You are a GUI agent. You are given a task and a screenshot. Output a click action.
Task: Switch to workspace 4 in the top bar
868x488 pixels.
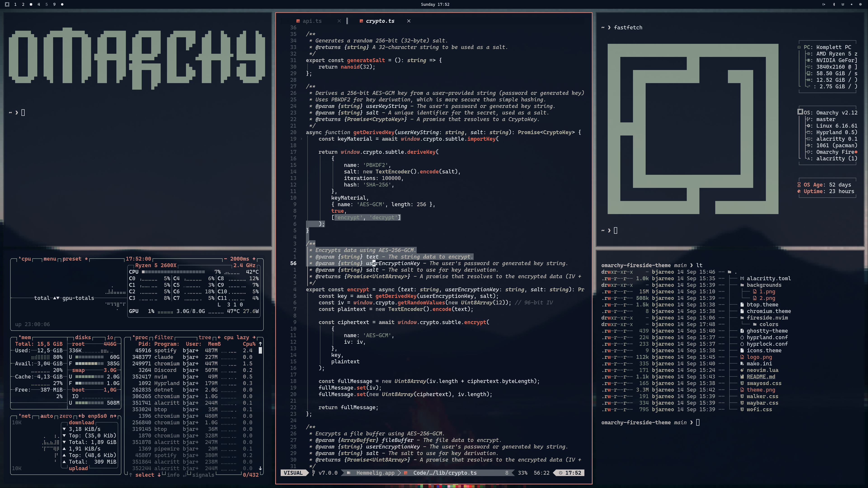(x=39, y=4)
